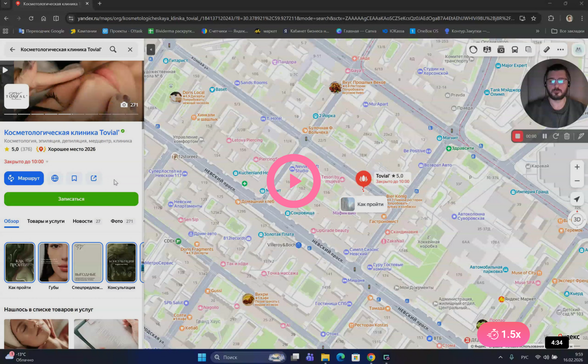
Task: Open Microsoft Edge from the taskbar
Action: [x=341, y=357]
